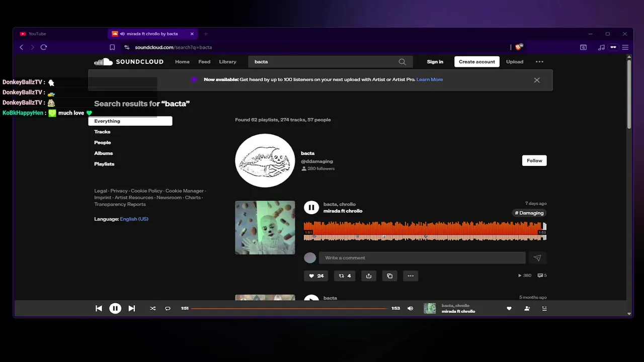Click the # Damaging tag
Image resolution: width=644 pixels, height=362 pixels.
[529, 213]
